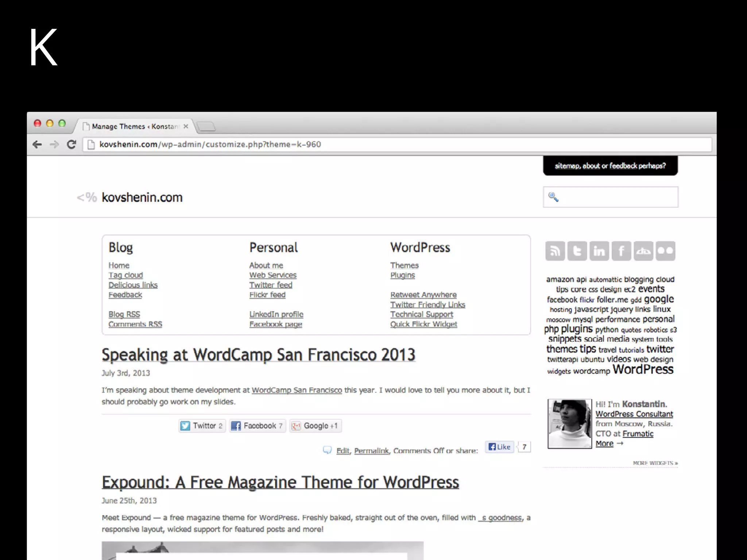The image size is (747, 560).
Task: Switch to the Manage Themes tab
Action: tap(135, 127)
